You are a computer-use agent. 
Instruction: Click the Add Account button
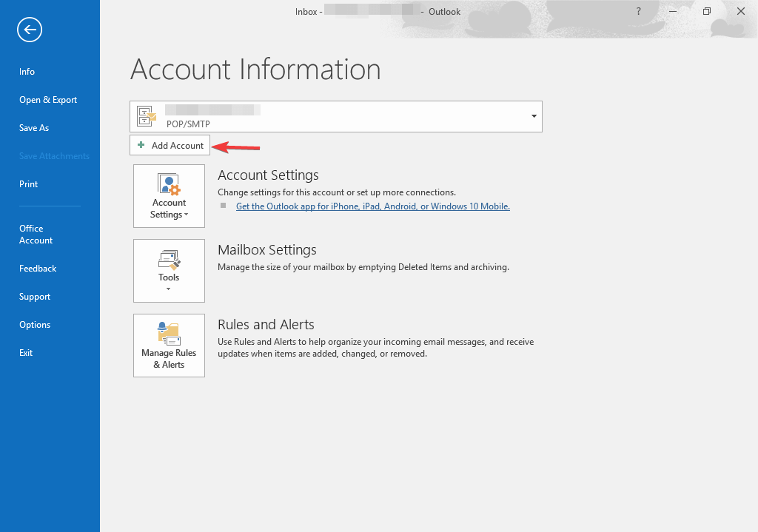(170, 145)
